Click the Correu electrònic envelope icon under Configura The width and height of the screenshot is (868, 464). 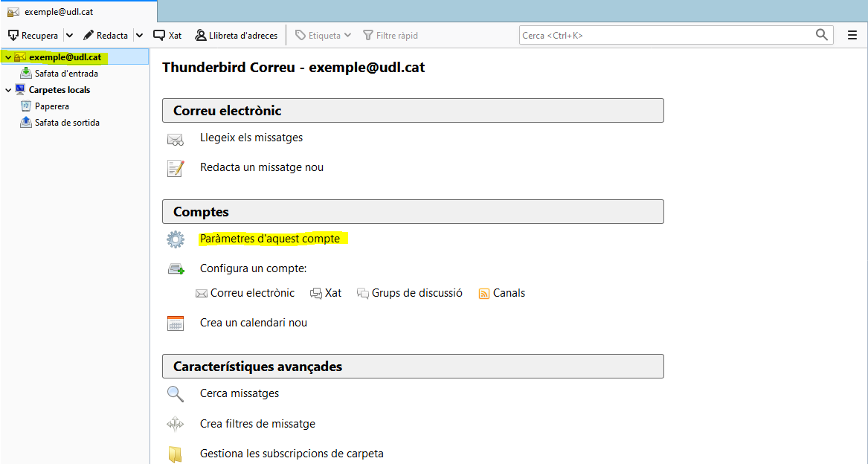point(202,294)
